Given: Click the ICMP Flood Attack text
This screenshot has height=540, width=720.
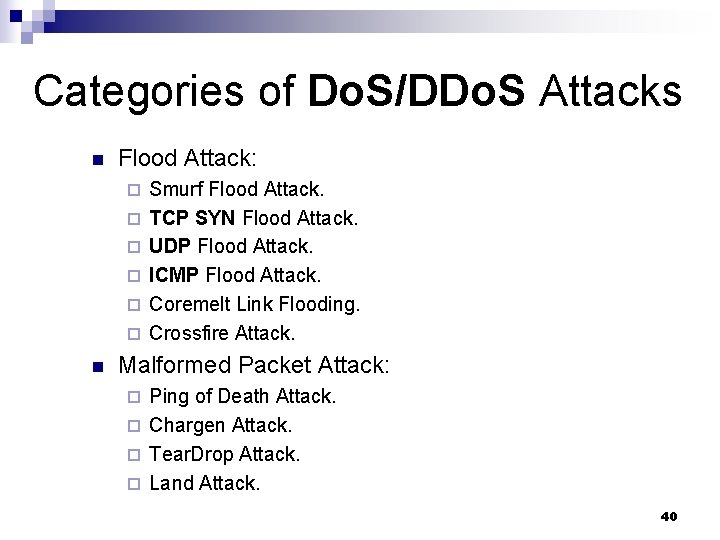Looking at the screenshot, I should point(235,275).
